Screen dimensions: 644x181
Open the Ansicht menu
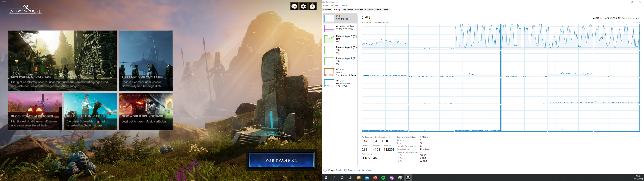(344, 6)
